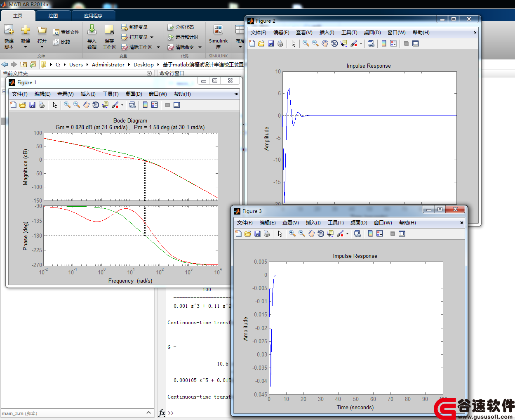Open the 清除工作区 dropdown arrow

(158, 47)
